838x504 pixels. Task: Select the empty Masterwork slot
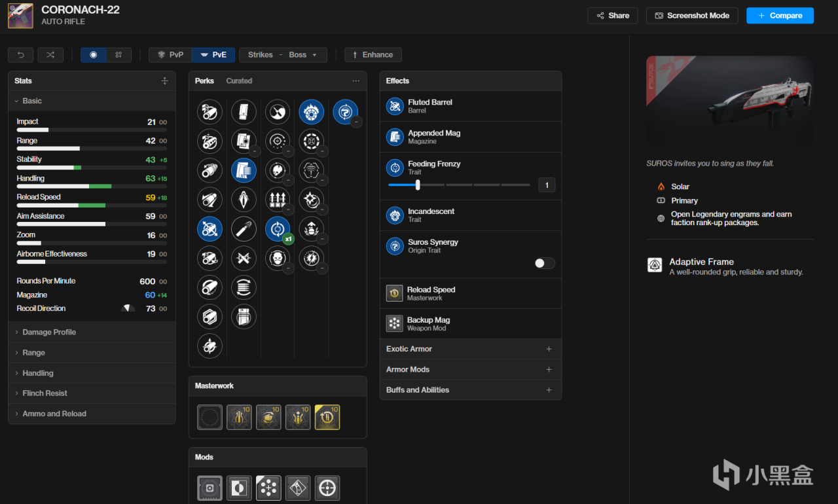pos(209,417)
